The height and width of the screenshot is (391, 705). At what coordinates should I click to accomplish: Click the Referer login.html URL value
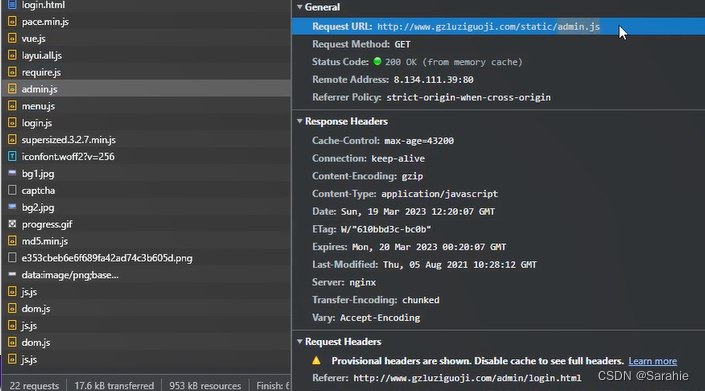click(467, 378)
